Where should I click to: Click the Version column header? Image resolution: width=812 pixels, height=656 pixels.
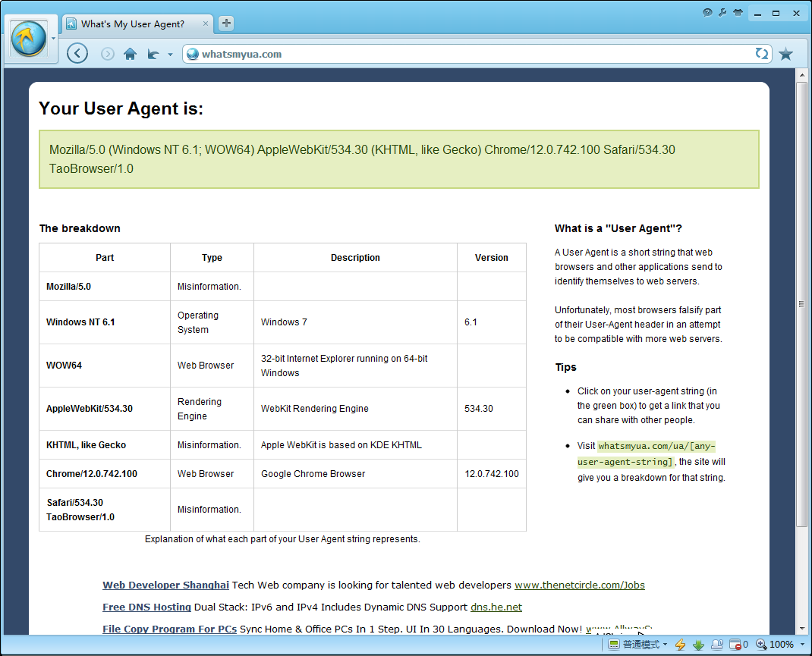pyautogui.click(x=492, y=258)
